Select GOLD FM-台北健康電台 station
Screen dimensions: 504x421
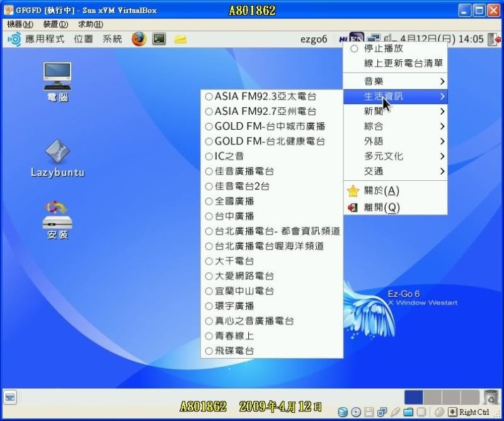tap(272, 141)
